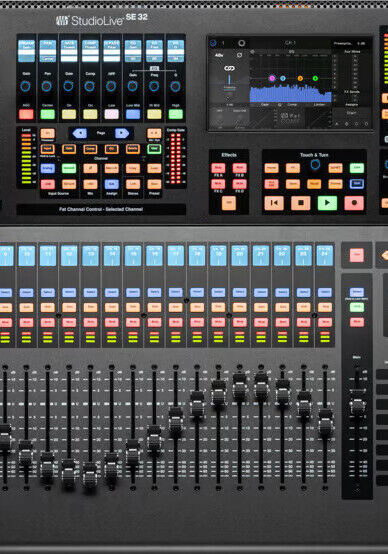This screenshot has height=554, width=388.
Task: Advance the Fat Channel page with the right arrow
Action: (x=122, y=133)
